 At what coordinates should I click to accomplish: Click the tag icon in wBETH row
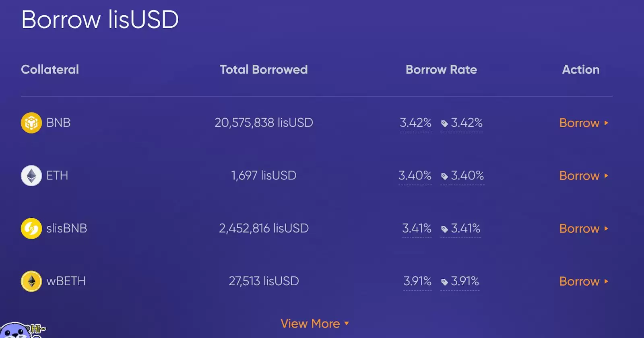444,282
